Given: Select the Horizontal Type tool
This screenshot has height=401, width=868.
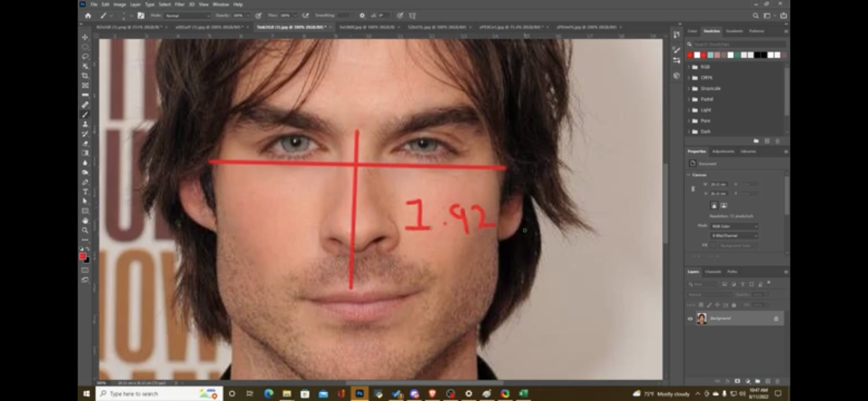Looking at the screenshot, I should point(85,192).
